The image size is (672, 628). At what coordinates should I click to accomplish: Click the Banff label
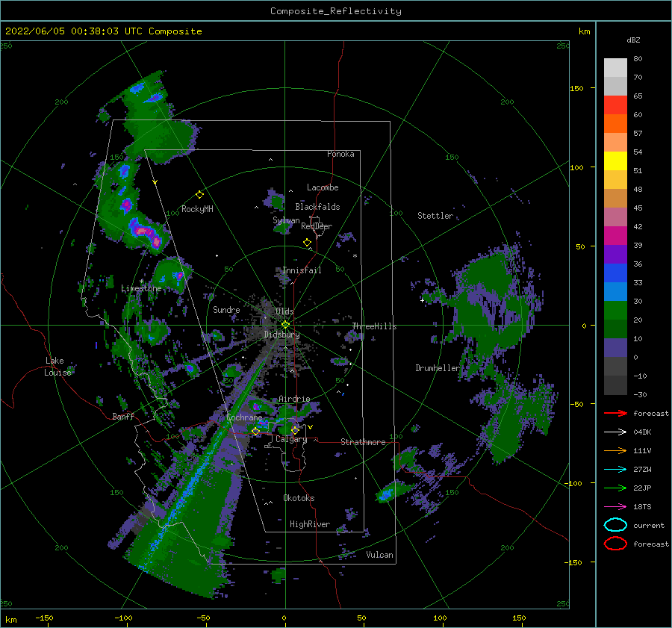pos(123,416)
